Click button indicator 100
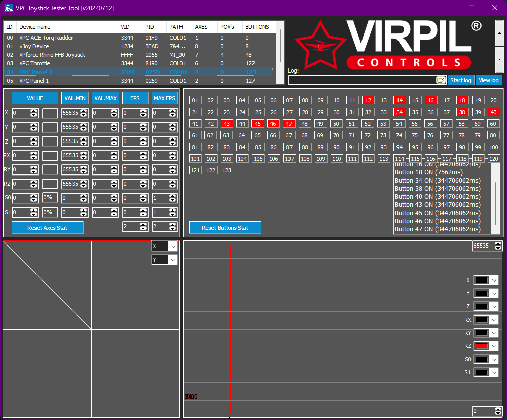Screen dimensions: 507x420 tap(494, 147)
